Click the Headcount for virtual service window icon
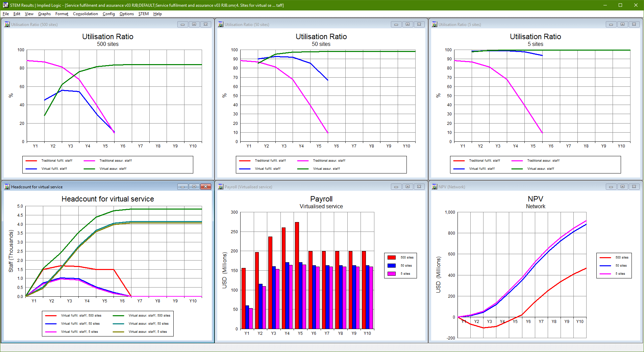The height and width of the screenshot is (352, 644). coord(7,187)
